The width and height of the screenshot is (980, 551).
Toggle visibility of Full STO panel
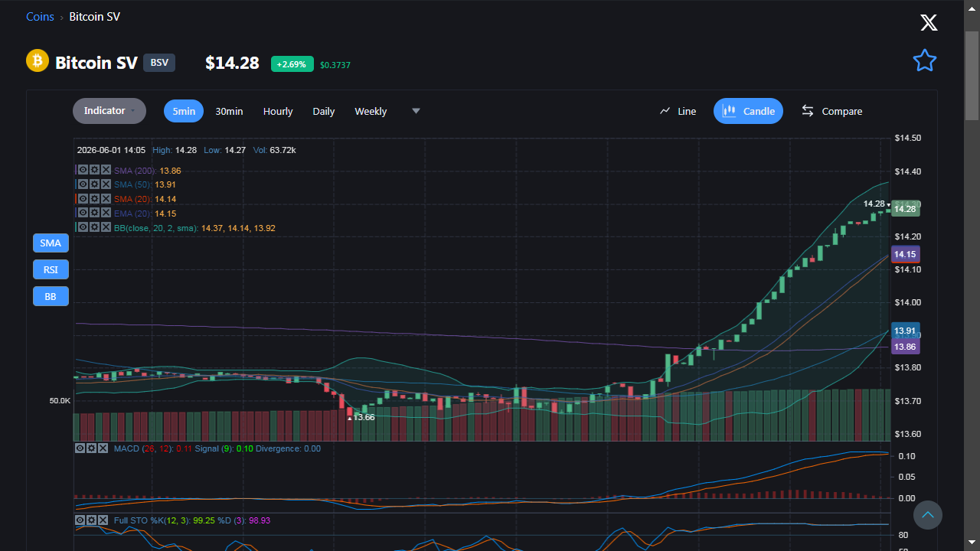[x=80, y=520]
